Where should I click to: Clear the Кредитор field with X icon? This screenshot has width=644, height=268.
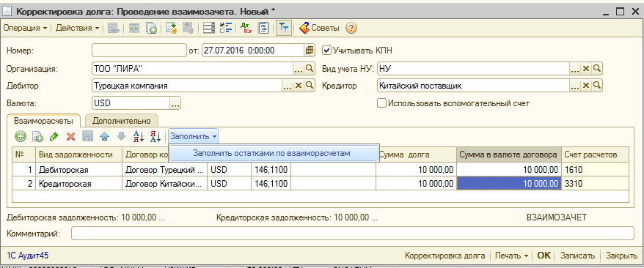(586, 85)
